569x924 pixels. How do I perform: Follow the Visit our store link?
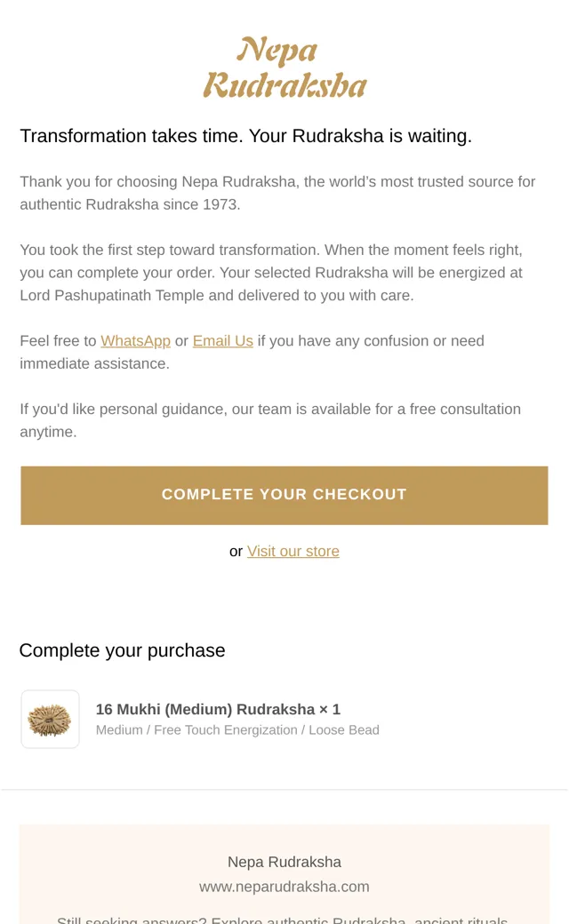pos(293,552)
